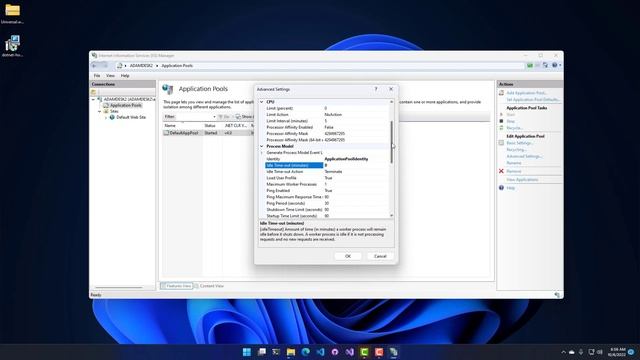Collapse the CPU section in Advanced Settings
Image resolution: width=640 pixels, height=360 pixels.
click(x=262, y=102)
